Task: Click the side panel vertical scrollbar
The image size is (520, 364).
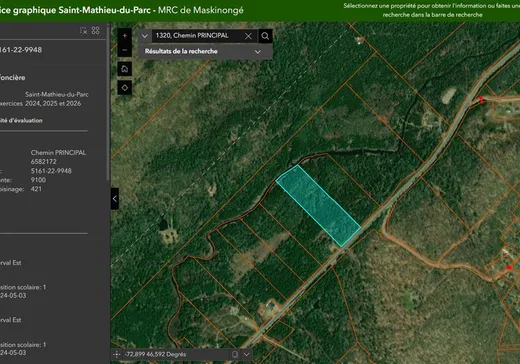Action: (108, 103)
